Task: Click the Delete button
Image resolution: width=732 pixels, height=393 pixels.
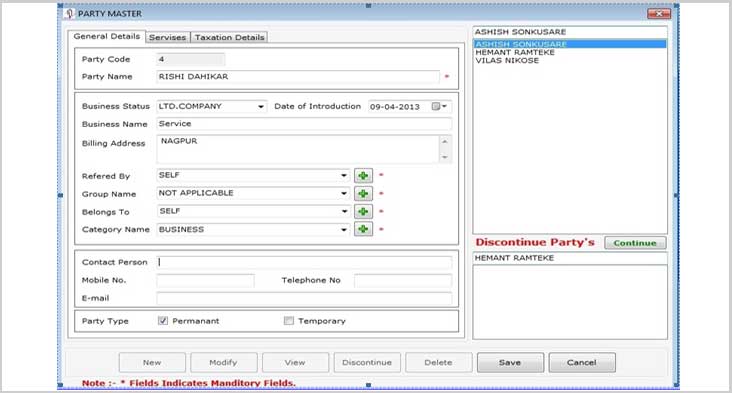Action: click(438, 362)
